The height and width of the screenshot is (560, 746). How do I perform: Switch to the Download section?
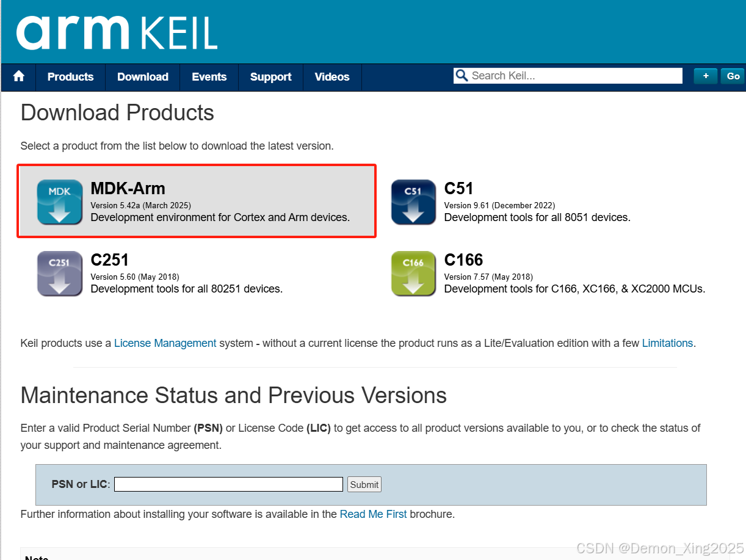point(142,77)
